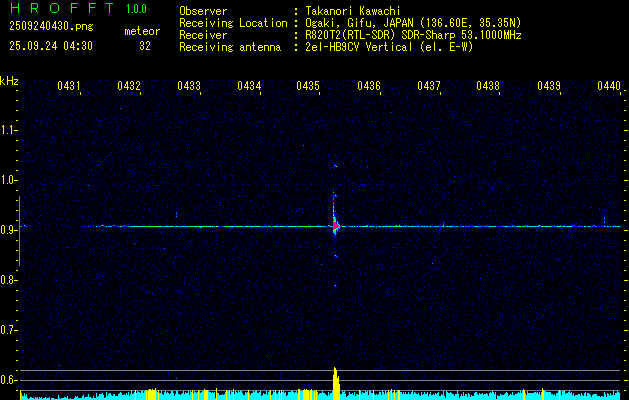Click the 0.9 kHz frequency label
Image resolution: width=629 pixels, height=400 pixels.
pyautogui.click(x=8, y=230)
